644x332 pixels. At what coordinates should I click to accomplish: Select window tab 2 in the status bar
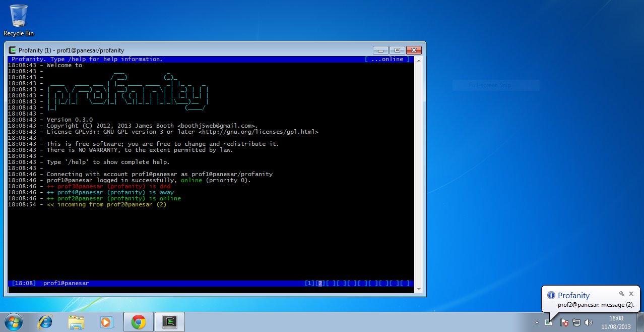click(320, 284)
